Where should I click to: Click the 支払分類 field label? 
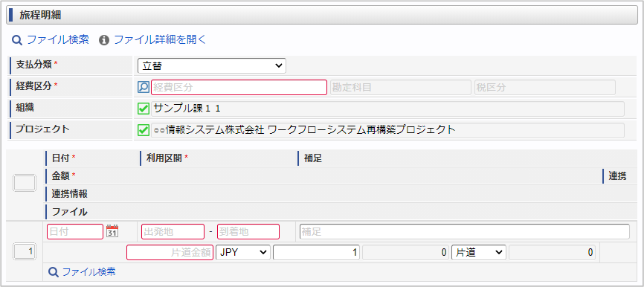[x=33, y=65]
